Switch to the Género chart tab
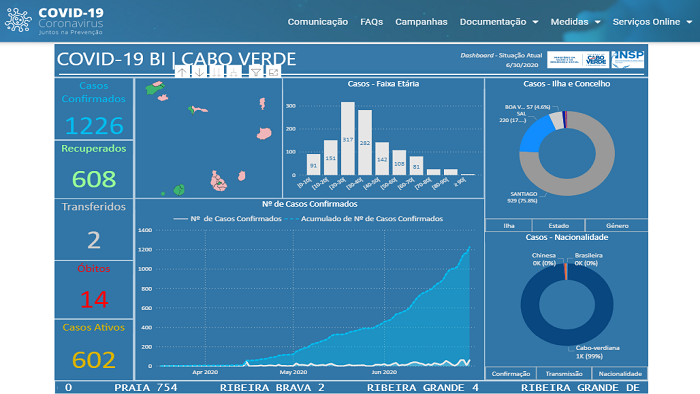This screenshot has width=700, height=394. click(617, 225)
